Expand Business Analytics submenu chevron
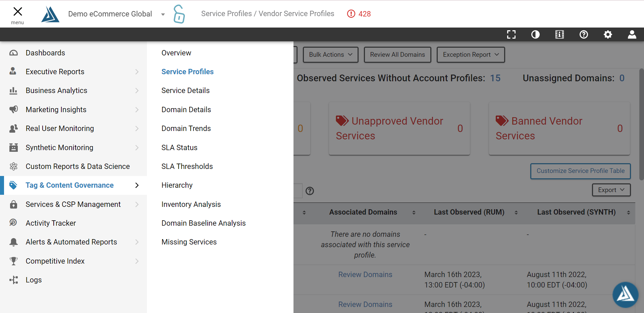The width and height of the screenshot is (644, 313). [x=137, y=90]
